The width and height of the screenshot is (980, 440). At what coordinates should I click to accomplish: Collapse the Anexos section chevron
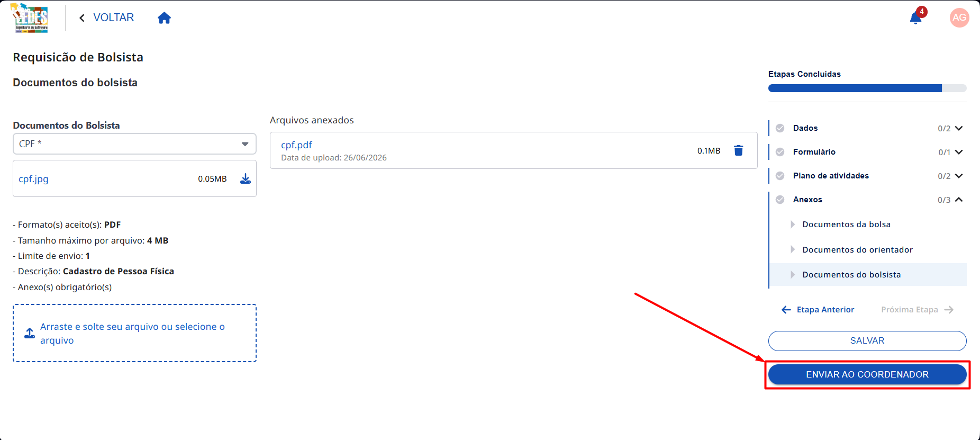[x=959, y=200]
